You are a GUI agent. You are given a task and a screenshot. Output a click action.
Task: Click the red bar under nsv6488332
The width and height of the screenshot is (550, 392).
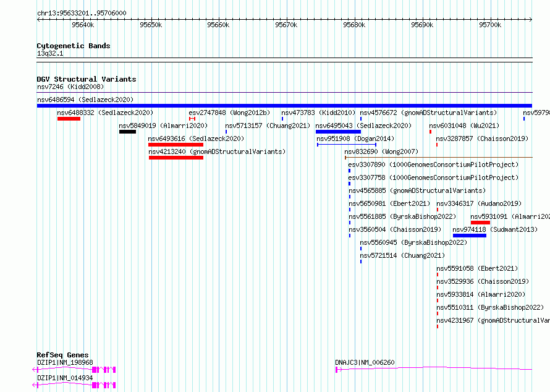pos(69,119)
